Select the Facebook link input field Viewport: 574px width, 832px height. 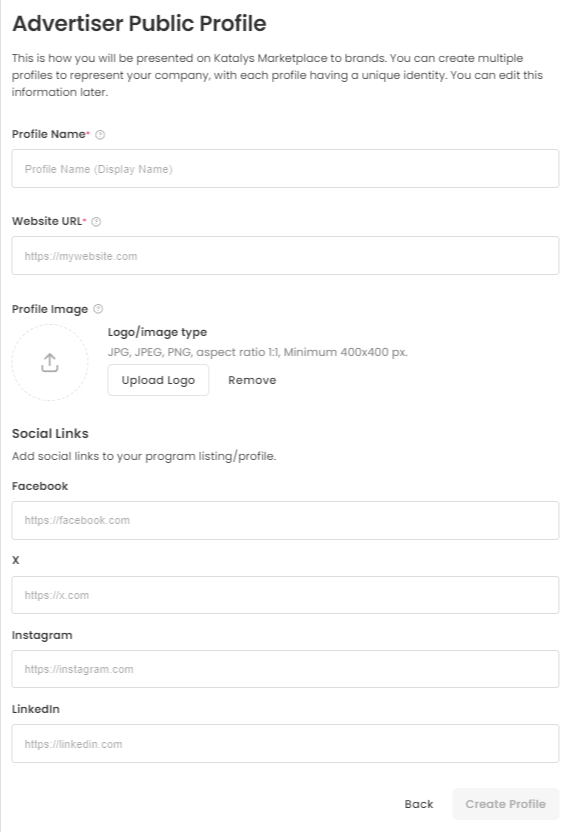click(x=285, y=521)
